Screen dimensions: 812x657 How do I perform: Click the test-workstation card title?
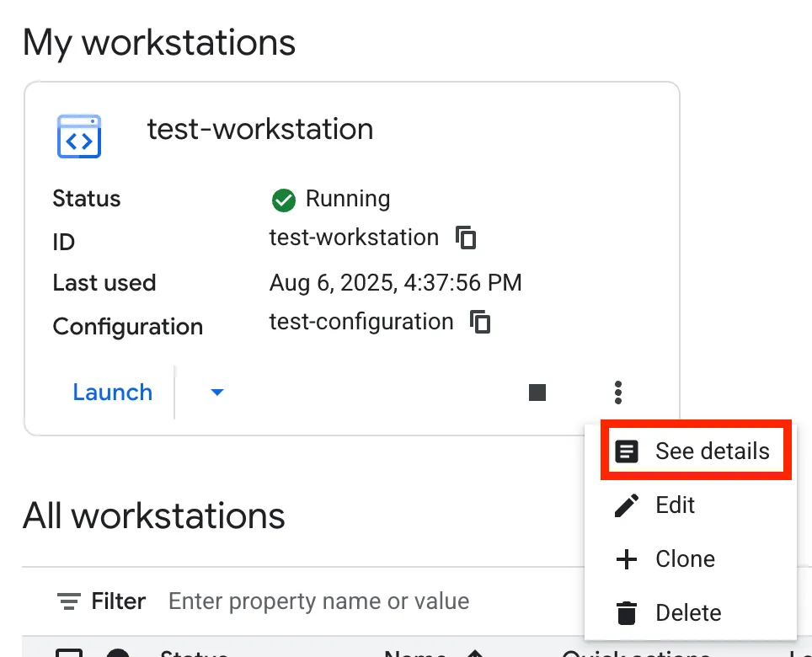(x=260, y=129)
